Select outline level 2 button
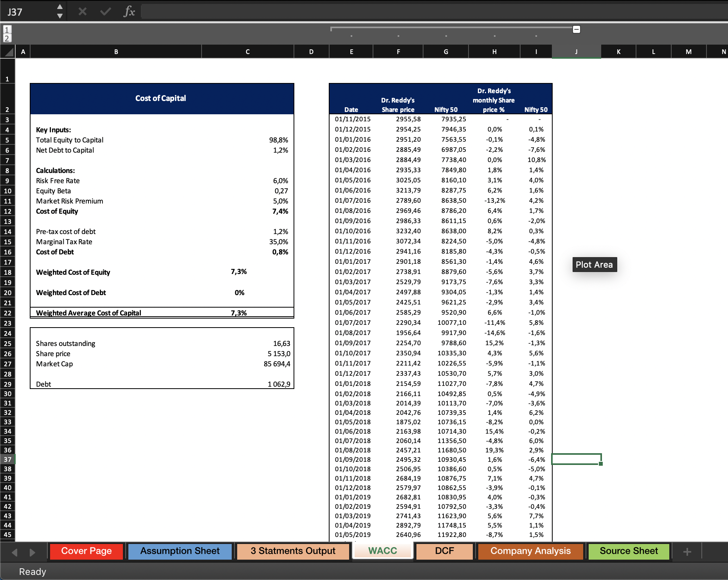Viewport: 728px width, 580px height. (x=7, y=38)
